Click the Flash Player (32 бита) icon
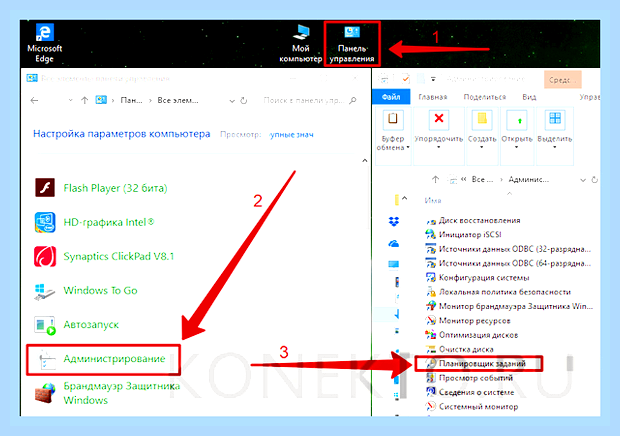620x436 pixels. [45, 188]
